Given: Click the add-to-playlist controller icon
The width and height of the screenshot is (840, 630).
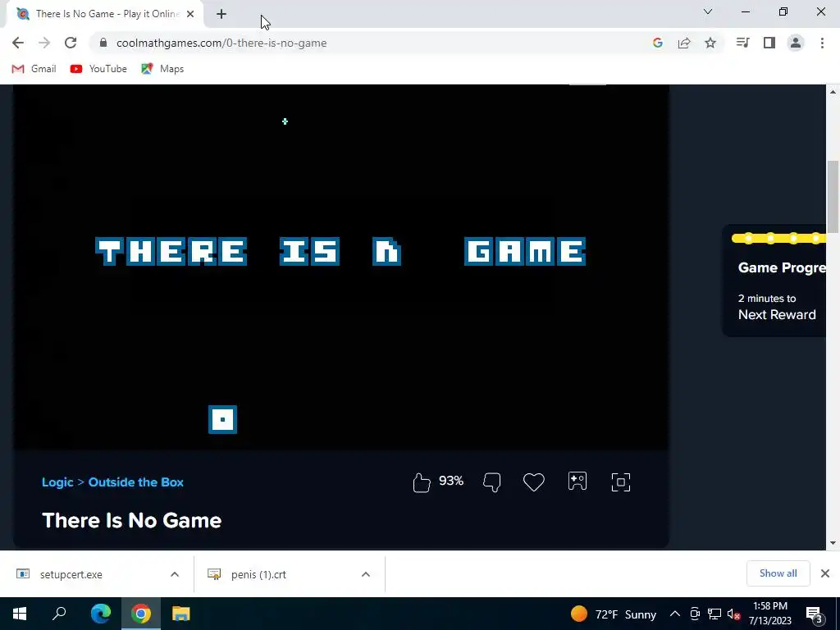Looking at the screenshot, I should pyautogui.click(x=577, y=481).
